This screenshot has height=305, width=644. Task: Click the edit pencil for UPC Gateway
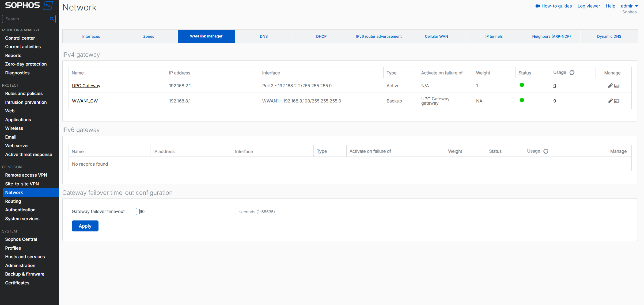click(x=610, y=86)
